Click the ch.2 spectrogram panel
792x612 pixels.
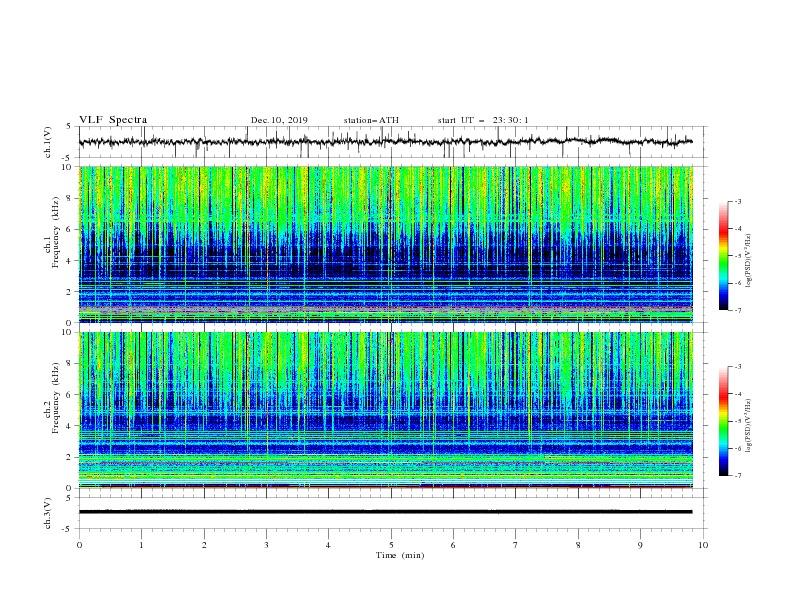click(386, 410)
